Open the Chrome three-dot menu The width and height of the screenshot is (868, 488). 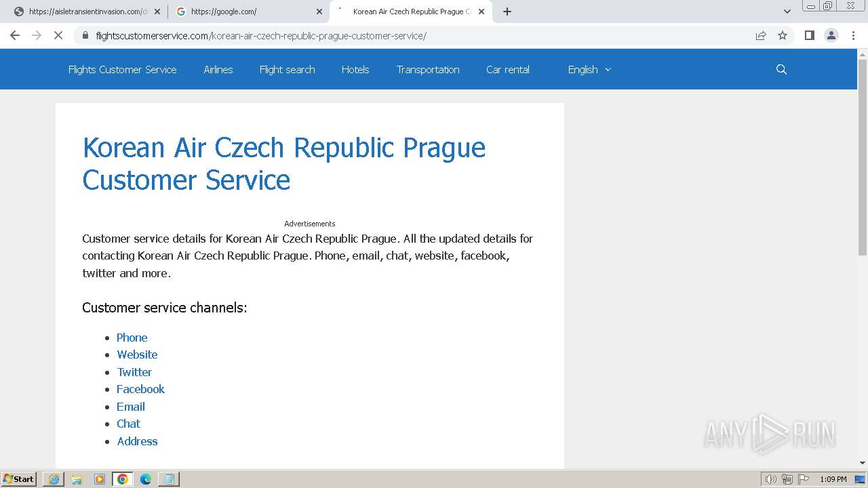pyautogui.click(x=853, y=35)
